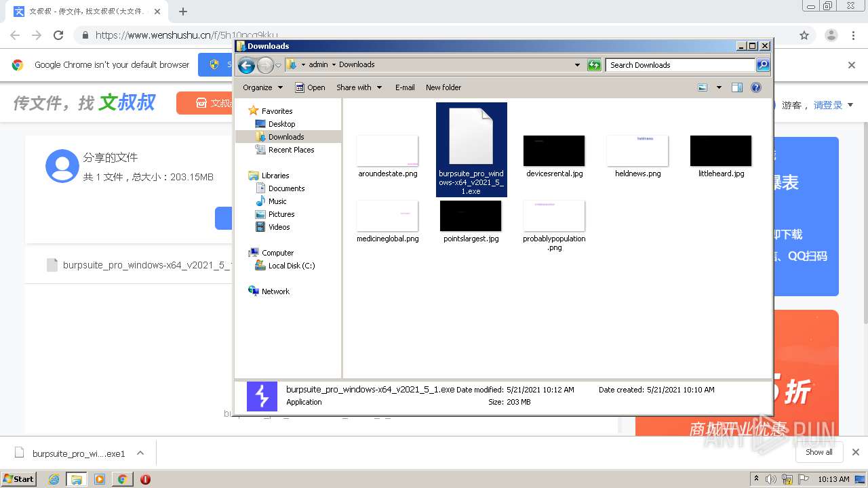Select the medicineglobal.png thumbnail
This screenshot has width=868, height=488.
(388, 216)
